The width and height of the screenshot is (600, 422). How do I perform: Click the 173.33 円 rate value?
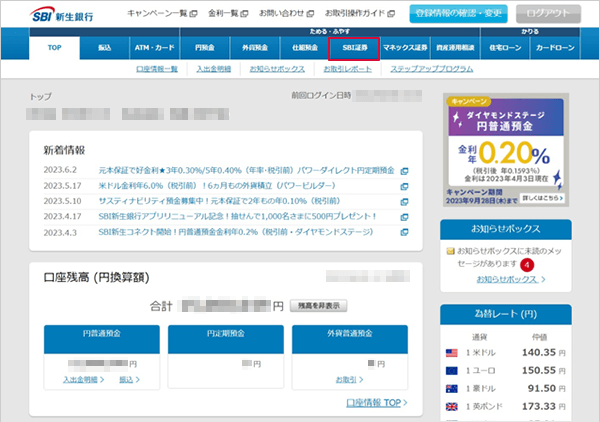543,406
